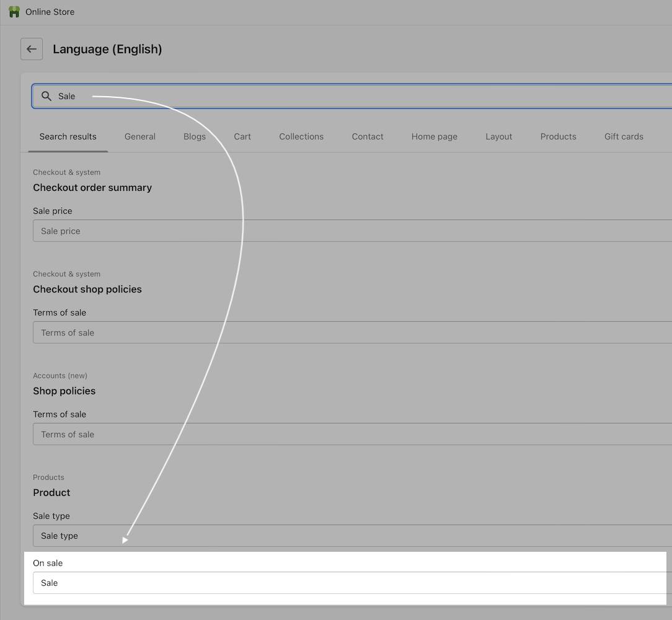This screenshot has width=672, height=620.
Task: Open the Home page tab
Action: coord(435,136)
